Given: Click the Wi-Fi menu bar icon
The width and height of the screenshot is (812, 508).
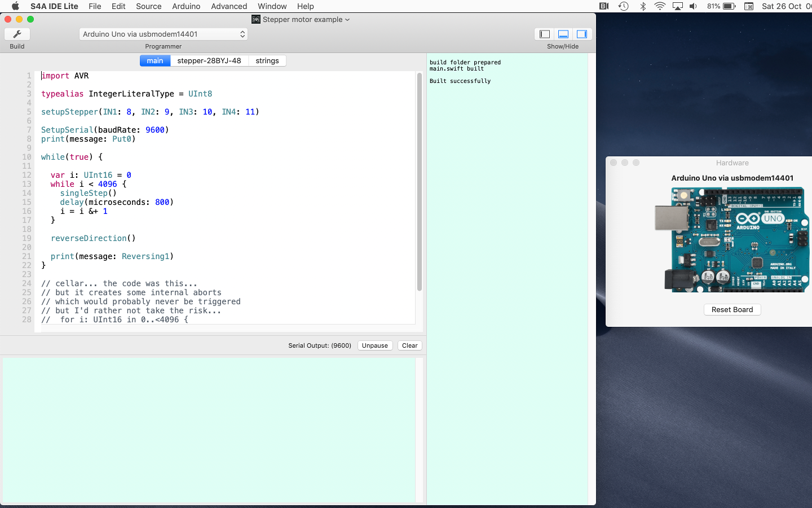Looking at the screenshot, I should click(660, 6).
